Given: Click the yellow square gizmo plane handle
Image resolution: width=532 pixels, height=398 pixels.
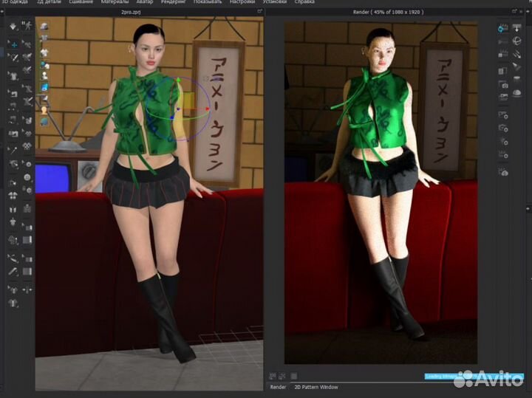Looking at the screenshot, I should coord(189,100).
